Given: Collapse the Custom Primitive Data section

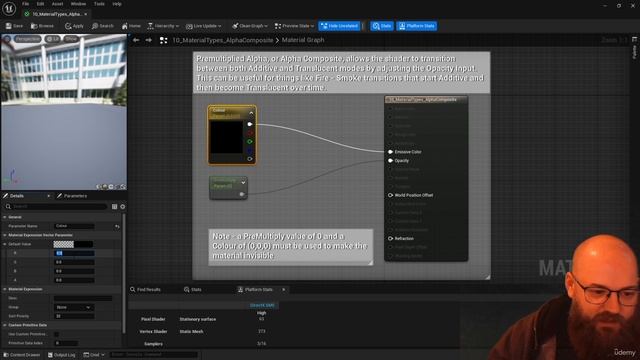Looking at the screenshot, I should (5, 325).
